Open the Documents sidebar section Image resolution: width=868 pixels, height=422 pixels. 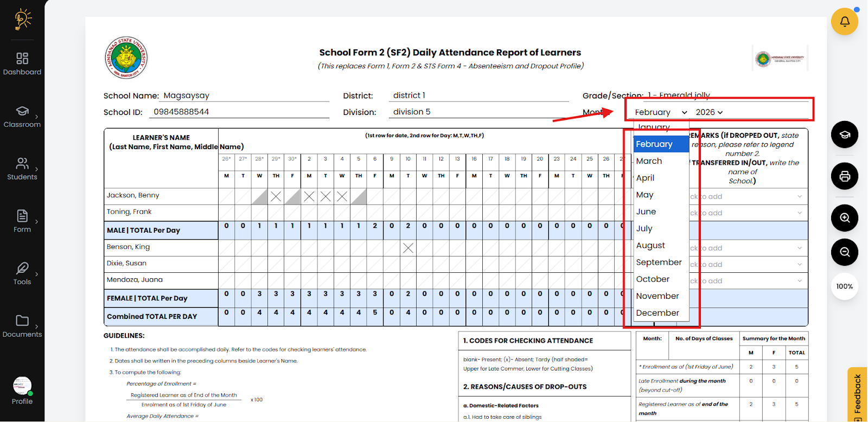point(22,326)
